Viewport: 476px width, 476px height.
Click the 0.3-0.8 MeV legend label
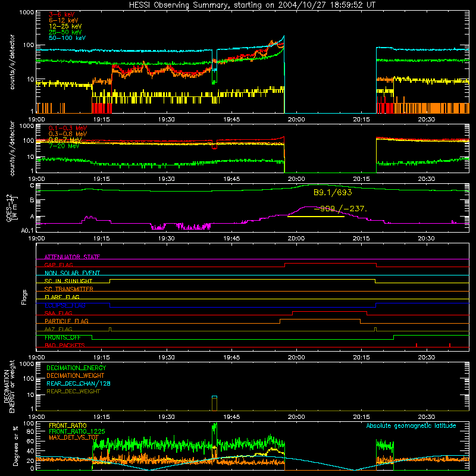pos(68,134)
